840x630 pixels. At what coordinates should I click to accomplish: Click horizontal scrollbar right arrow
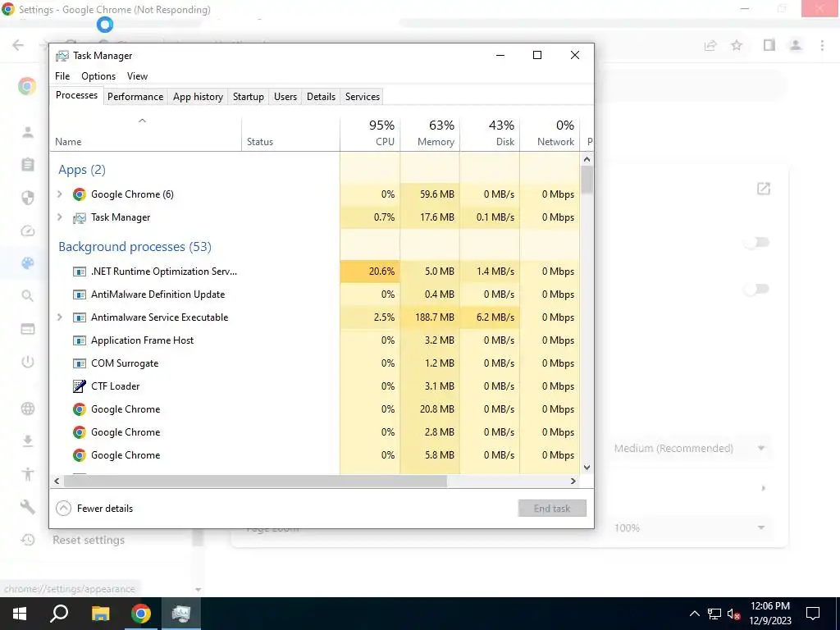coord(573,481)
